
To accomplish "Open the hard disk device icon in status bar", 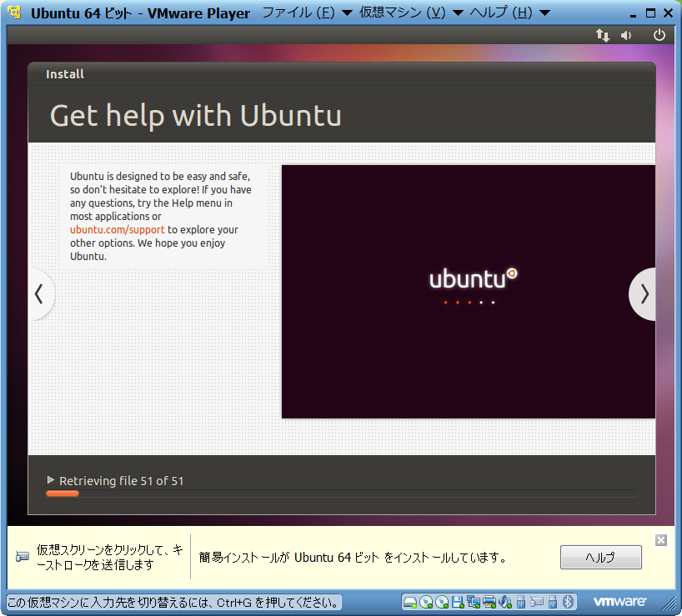I will pyautogui.click(x=409, y=602).
